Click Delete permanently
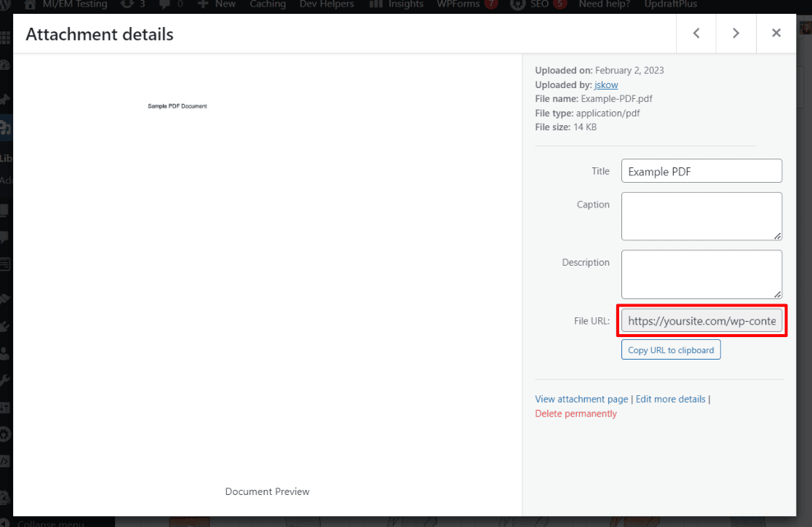Screen dimensions: 812x527 [x=576, y=413]
